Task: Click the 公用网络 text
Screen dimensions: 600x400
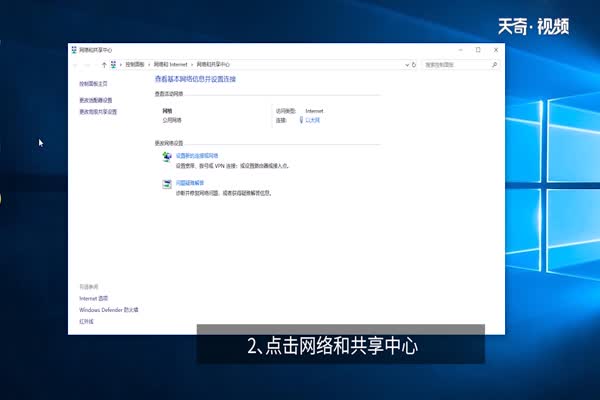Action: [172, 120]
